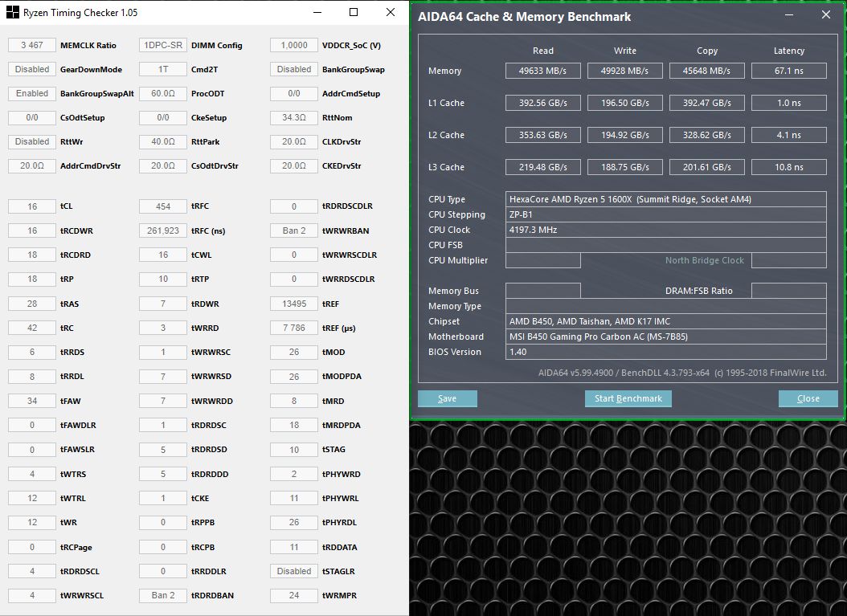Click the tFAW value 34
847x616 pixels.
tap(32, 401)
